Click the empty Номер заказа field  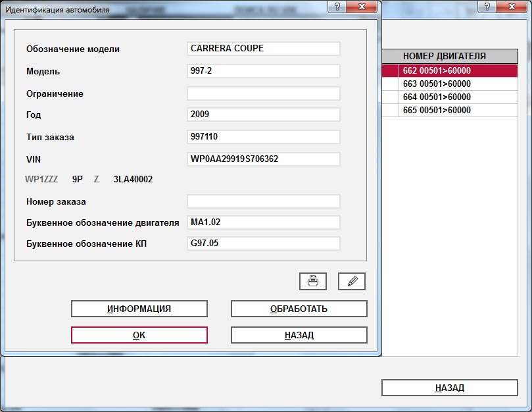point(263,201)
